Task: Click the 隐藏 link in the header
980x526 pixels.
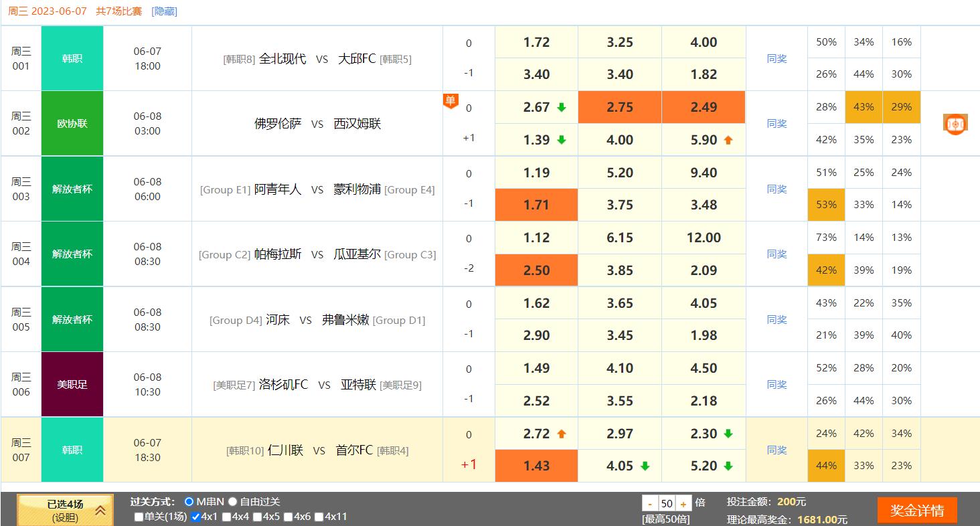Action: [164, 11]
